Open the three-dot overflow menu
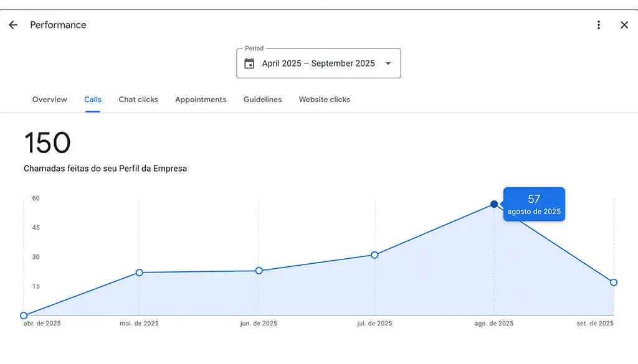The height and width of the screenshot is (364, 638). click(x=599, y=25)
